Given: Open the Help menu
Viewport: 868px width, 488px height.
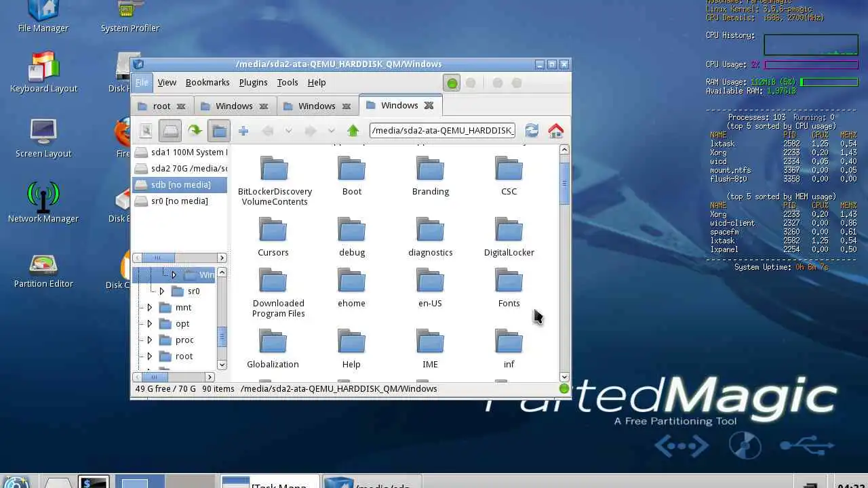Looking at the screenshot, I should click(x=317, y=82).
